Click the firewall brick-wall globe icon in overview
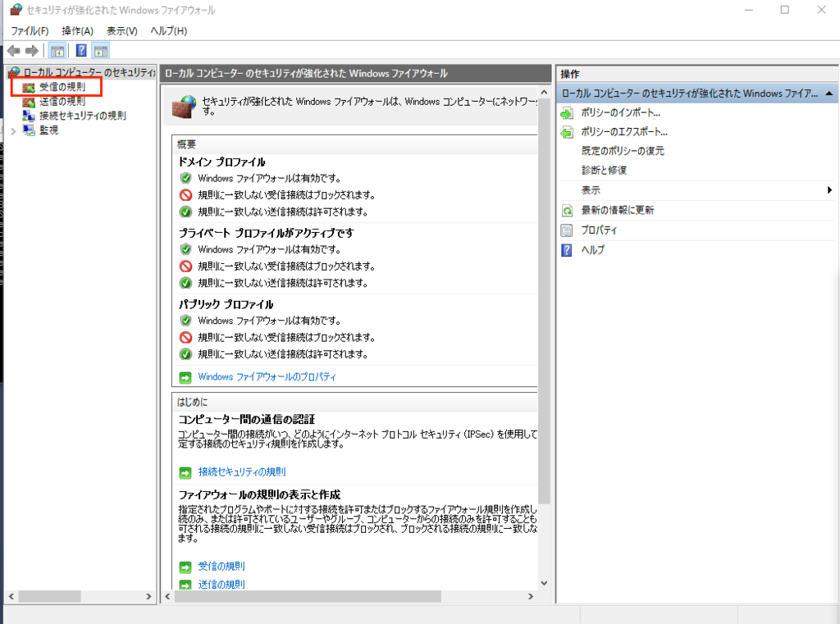Screen dimensions: 840x624 [185, 106]
